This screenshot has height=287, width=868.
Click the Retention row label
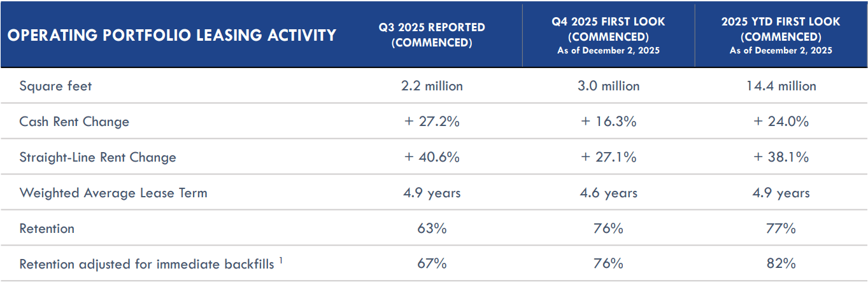(46, 228)
